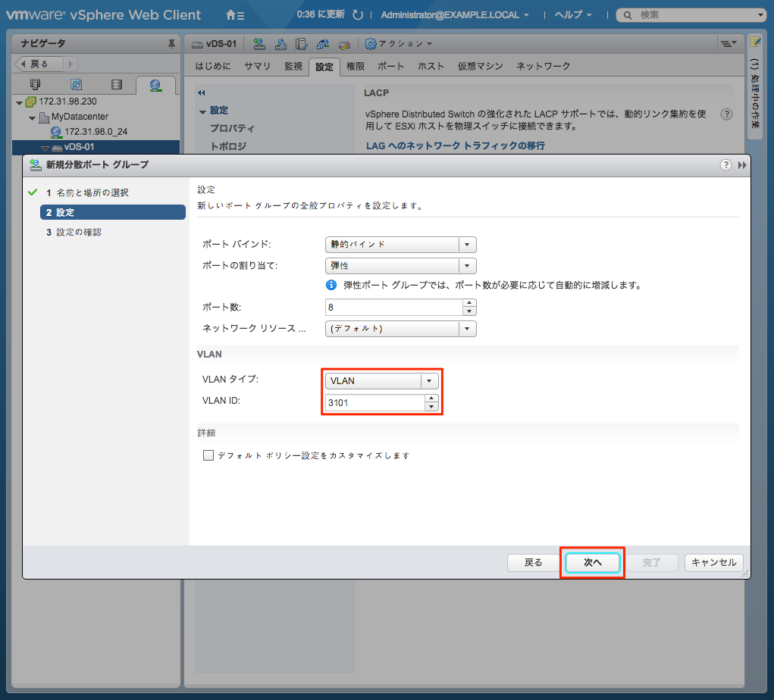The image size is (774, 700).
Task: Open the LAG network traffic migration link
Action: tap(455, 145)
